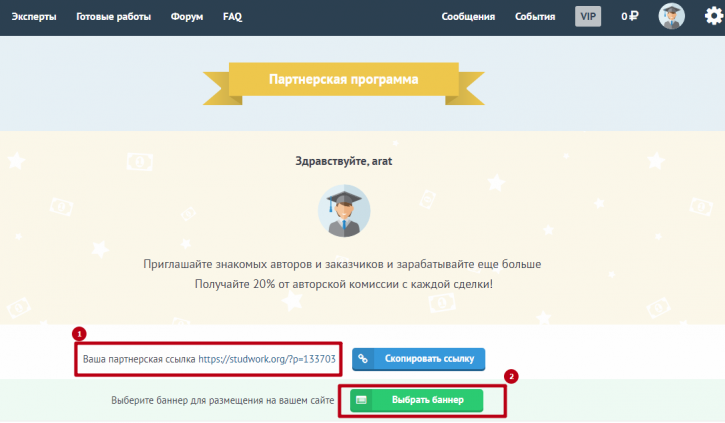Click the Скопировать ссылку button
This screenshot has width=725, height=423.
[x=418, y=359]
